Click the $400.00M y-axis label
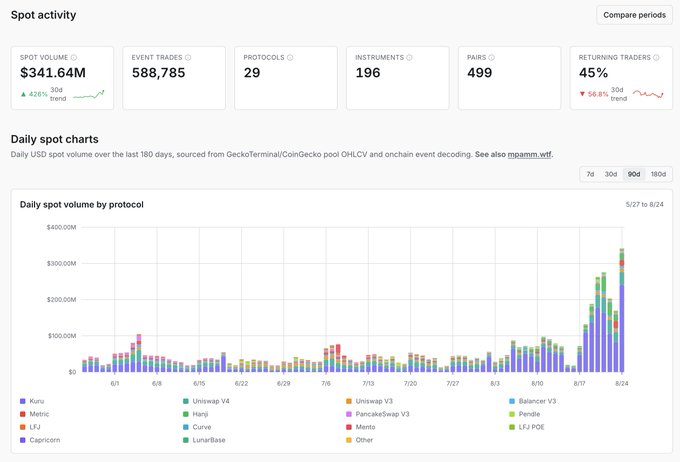 point(62,227)
